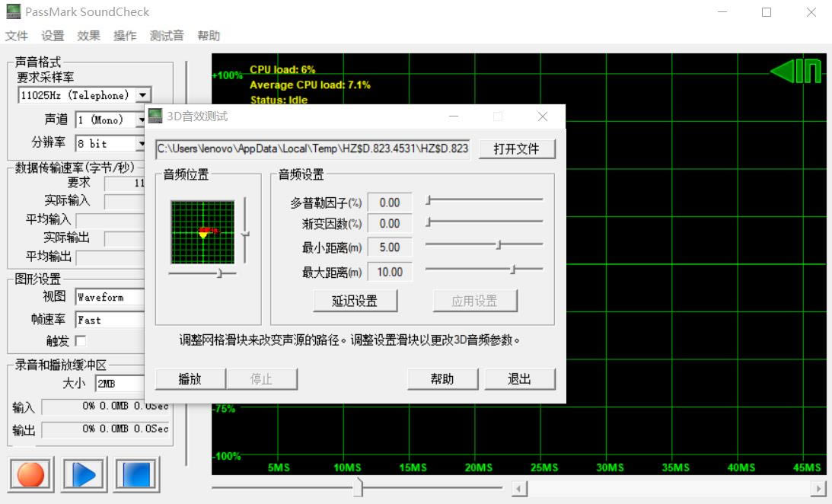Image resolution: width=832 pixels, height=504 pixels.
Task: Expand the 要求采样率 sample rate dropdown
Action: [x=143, y=95]
